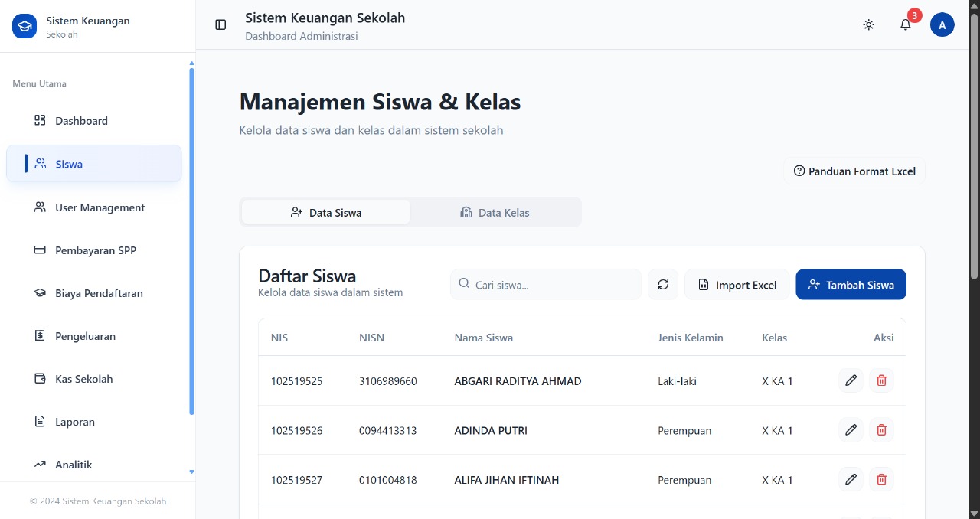The width and height of the screenshot is (980, 519).
Task: Open the user avatar menu labeled A
Action: (942, 24)
